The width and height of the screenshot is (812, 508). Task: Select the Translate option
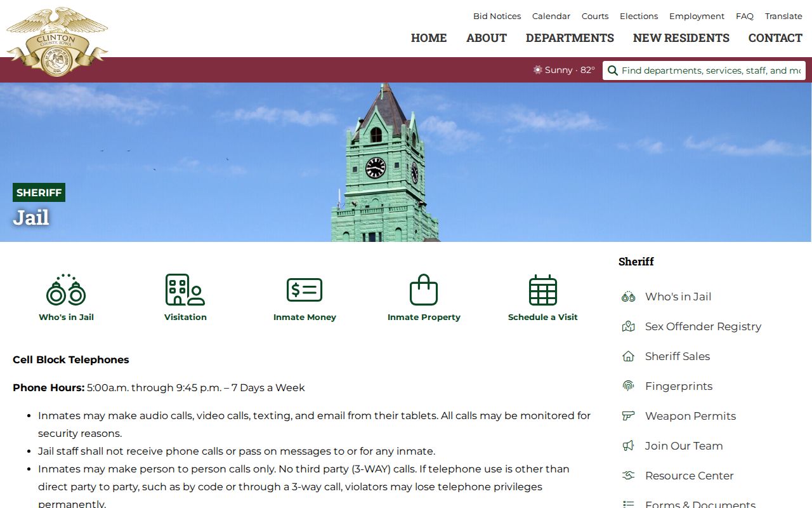783,17
